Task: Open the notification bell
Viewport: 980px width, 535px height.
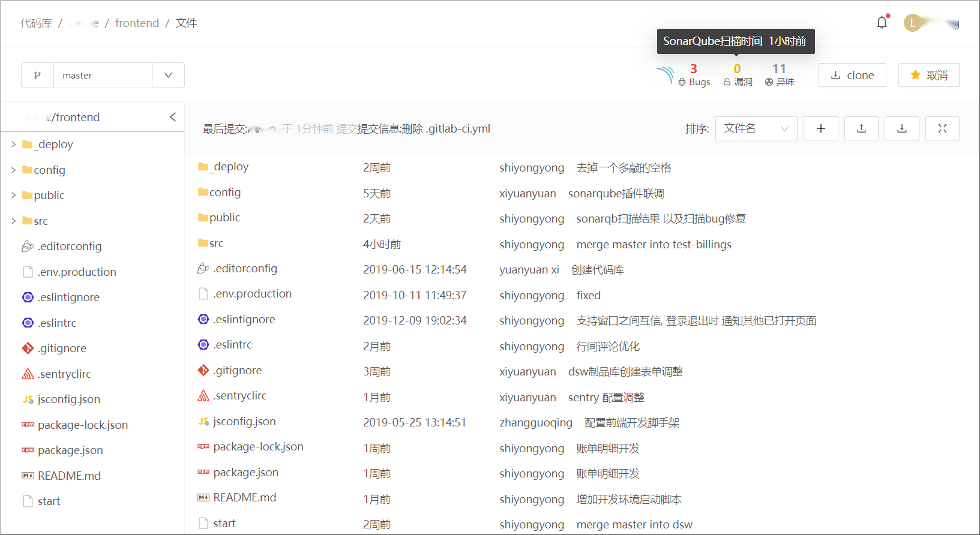Action: tap(882, 23)
